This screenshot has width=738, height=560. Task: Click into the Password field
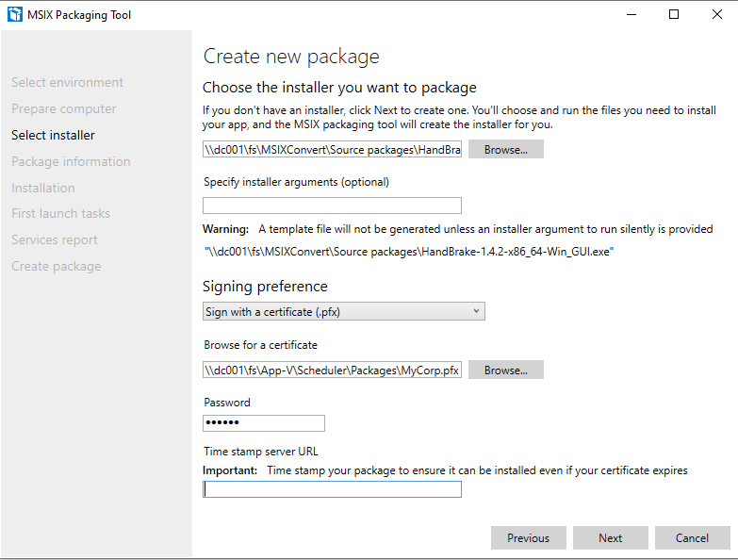pos(264,423)
